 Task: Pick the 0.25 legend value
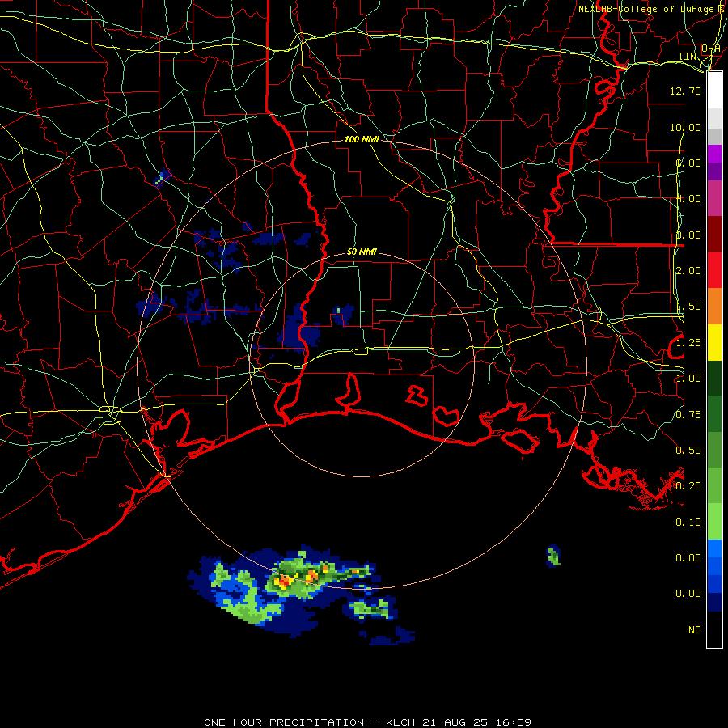688,486
